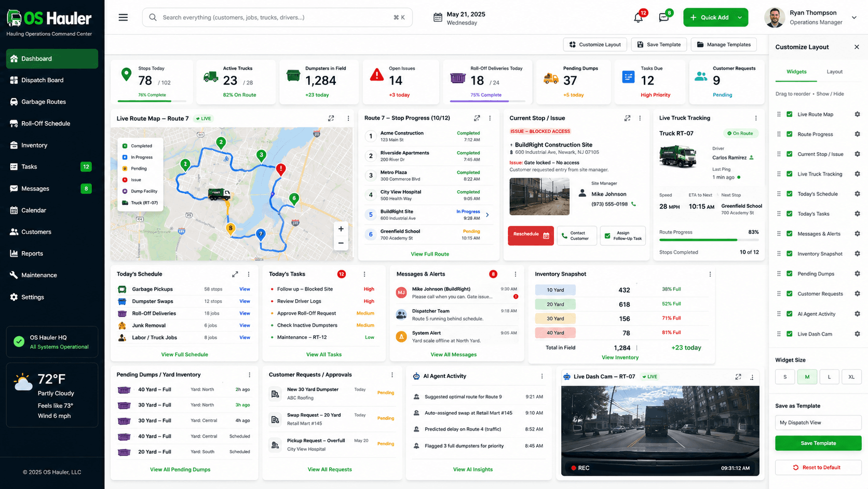868x489 pixels.
Task: Close the Customize Layout panel
Action: pos(857,47)
